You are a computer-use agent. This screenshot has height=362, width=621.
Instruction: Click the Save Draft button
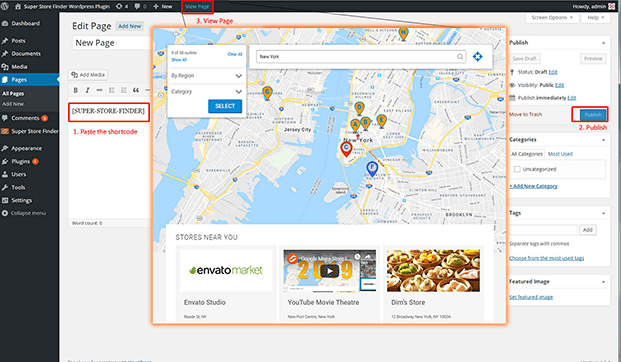tap(524, 59)
